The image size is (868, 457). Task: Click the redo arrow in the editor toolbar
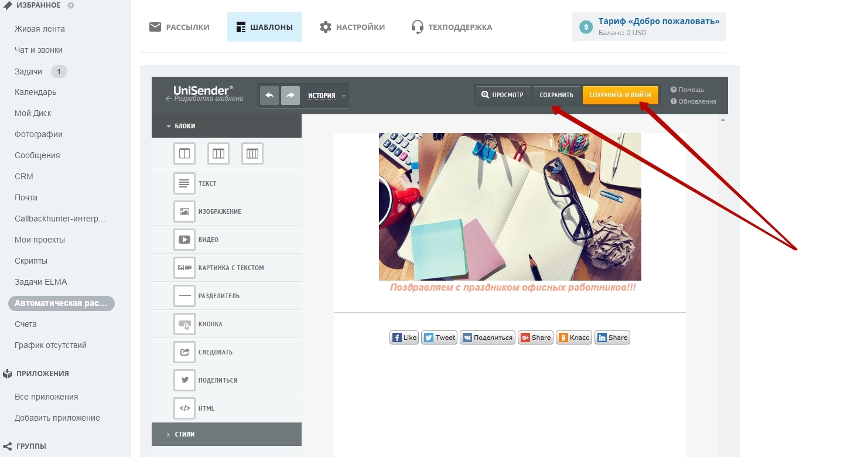(291, 96)
